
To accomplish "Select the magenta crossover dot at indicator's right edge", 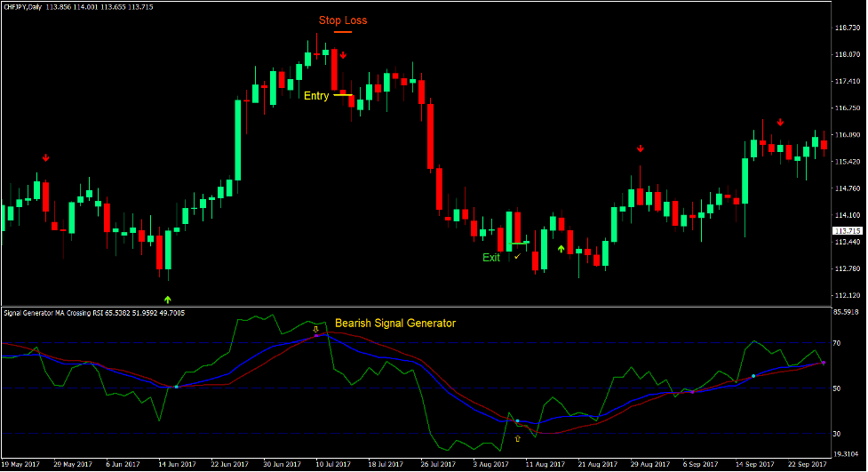I will tap(823, 363).
